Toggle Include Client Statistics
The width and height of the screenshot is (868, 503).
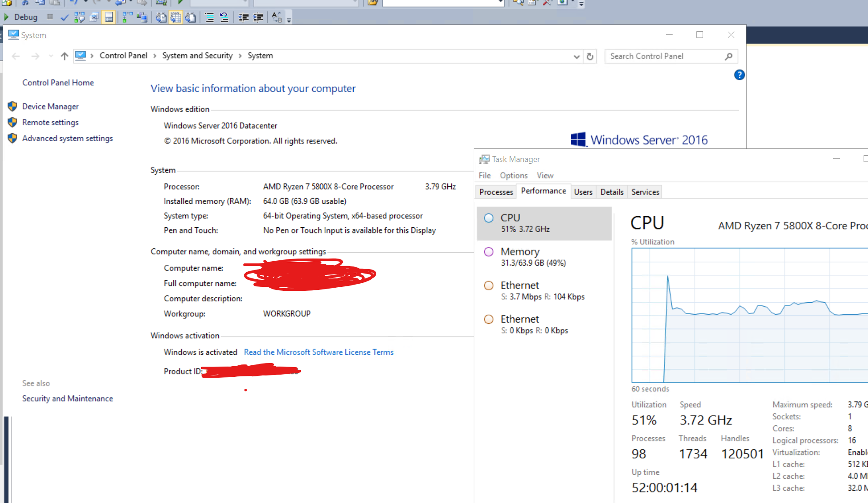tap(142, 17)
